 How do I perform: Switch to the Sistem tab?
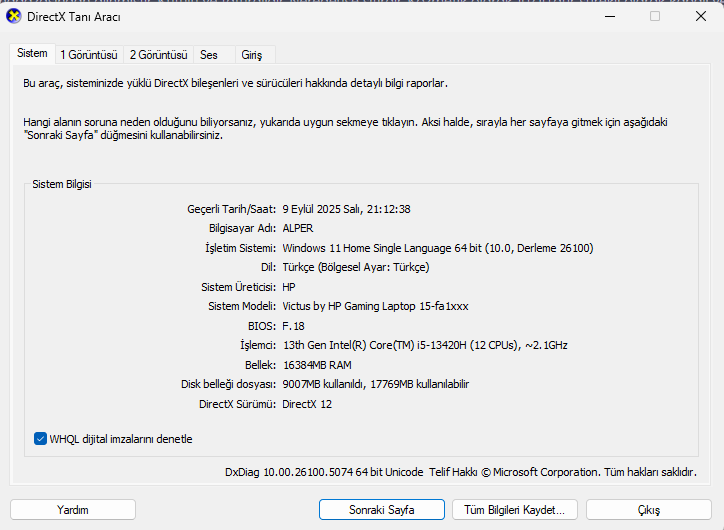pyautogui.click(x=32, y=53)
